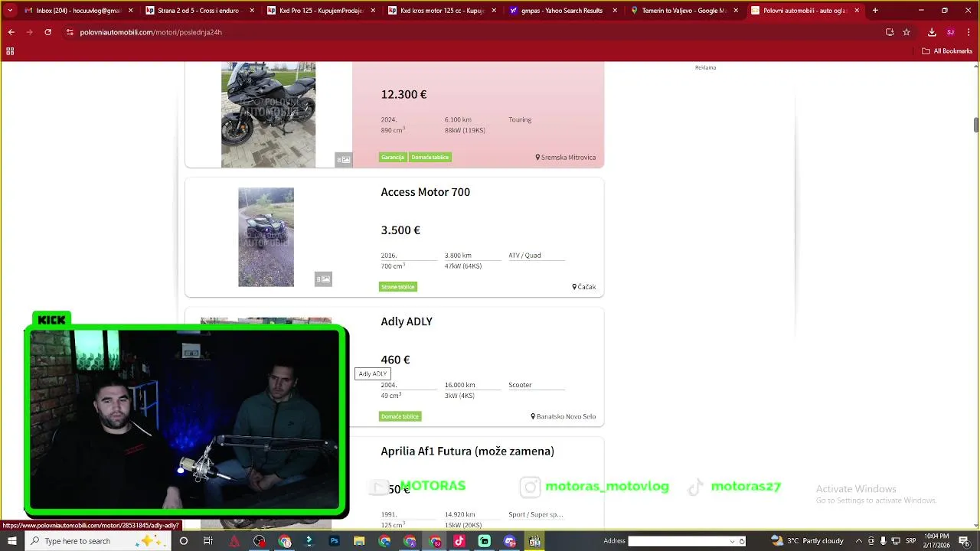
Task: Click the photo count icon on Access Motor listing
Action: point(323,279)
